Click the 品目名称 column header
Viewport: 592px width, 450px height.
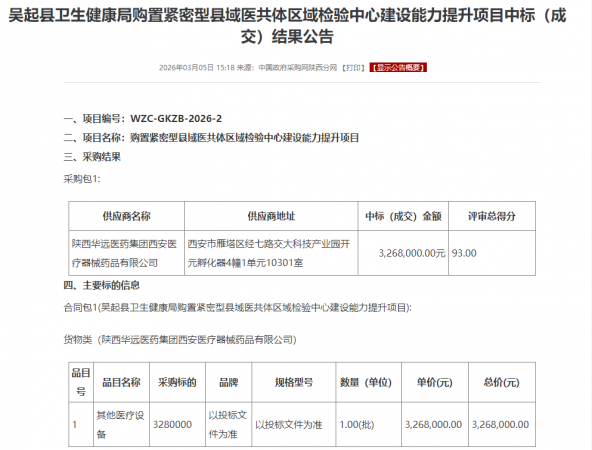tap(121, 382)
